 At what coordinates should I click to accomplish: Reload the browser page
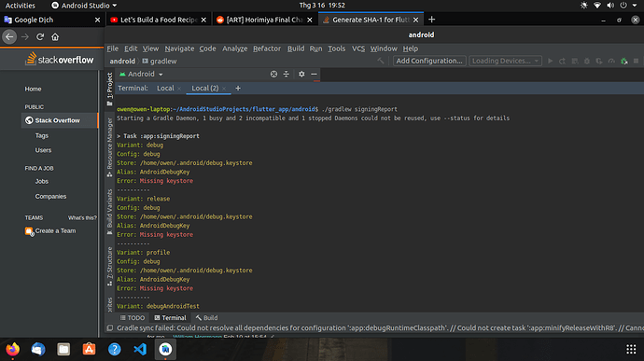(x=40, y=36)
